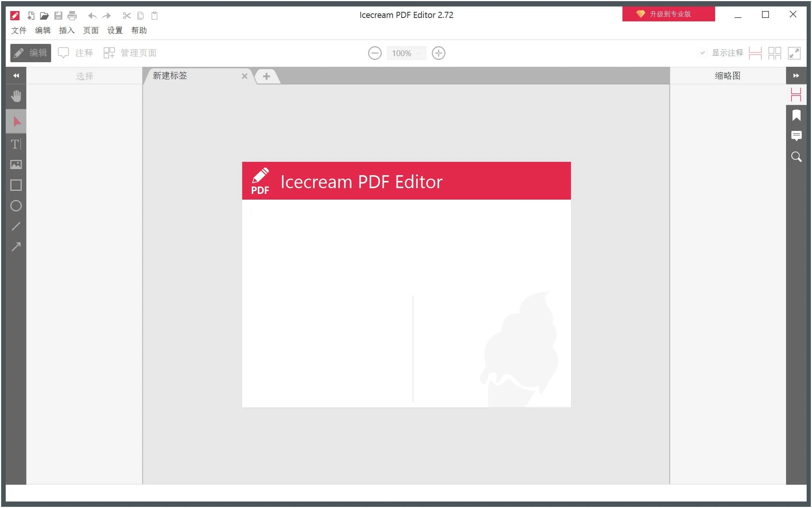Switch to 编辑 edit mode
Viewport: 812px width, 508px height.
[31, 53]
